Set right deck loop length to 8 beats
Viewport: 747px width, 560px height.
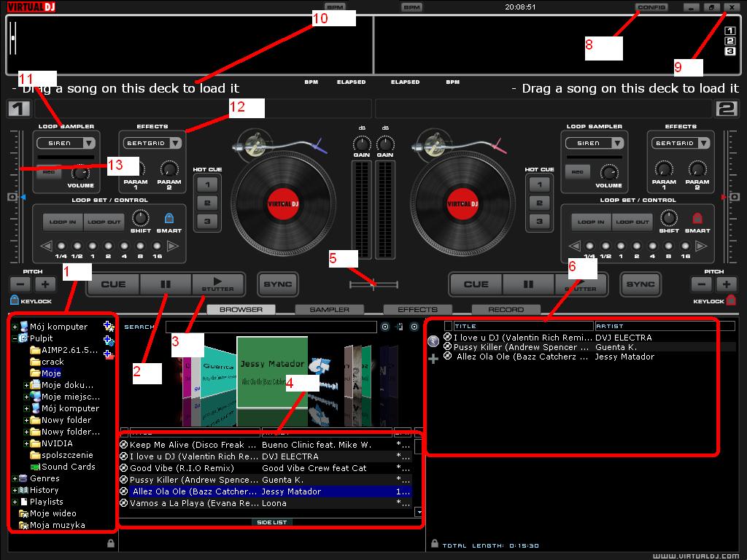pos(669,246)
